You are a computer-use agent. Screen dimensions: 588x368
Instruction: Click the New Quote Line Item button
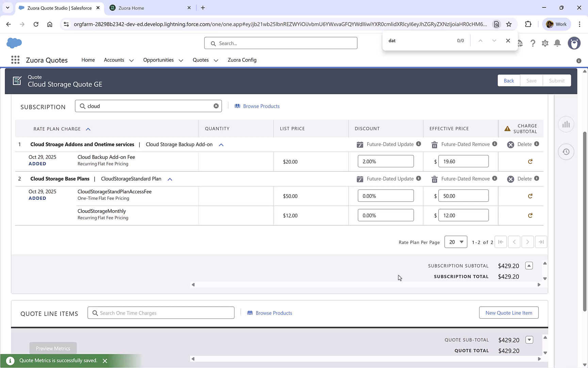click(509, 312)
